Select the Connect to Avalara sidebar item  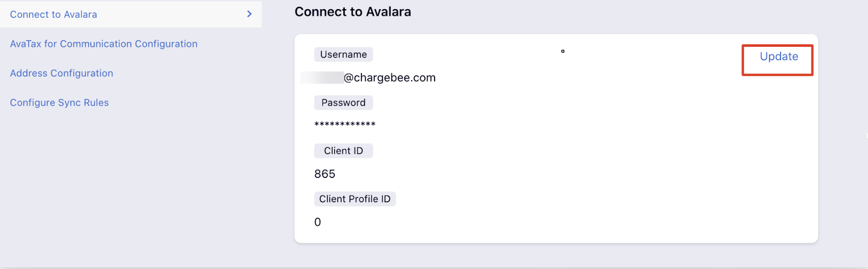(131, 14)
